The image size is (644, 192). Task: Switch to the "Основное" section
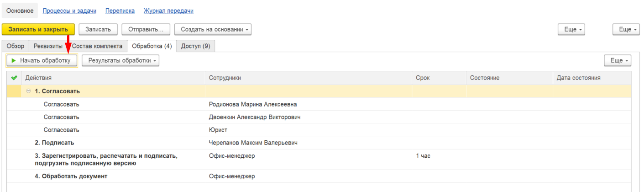pyautogui.click(x=20, y=11)
